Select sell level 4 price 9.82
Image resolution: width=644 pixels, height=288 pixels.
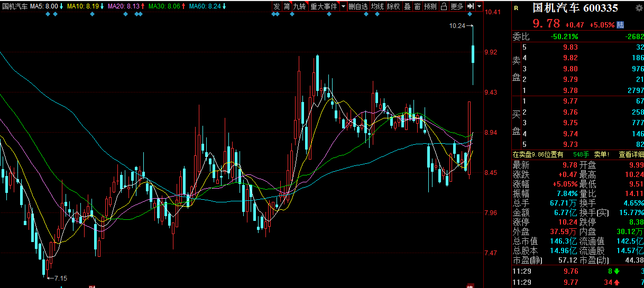pos(571,58)
